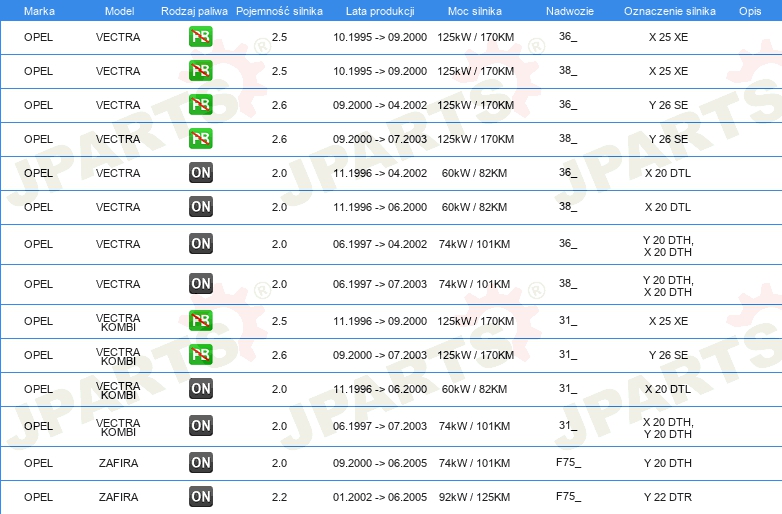
Task: Select the PB icon for Vectra Kombi 2.5
Action: [200, 321]
